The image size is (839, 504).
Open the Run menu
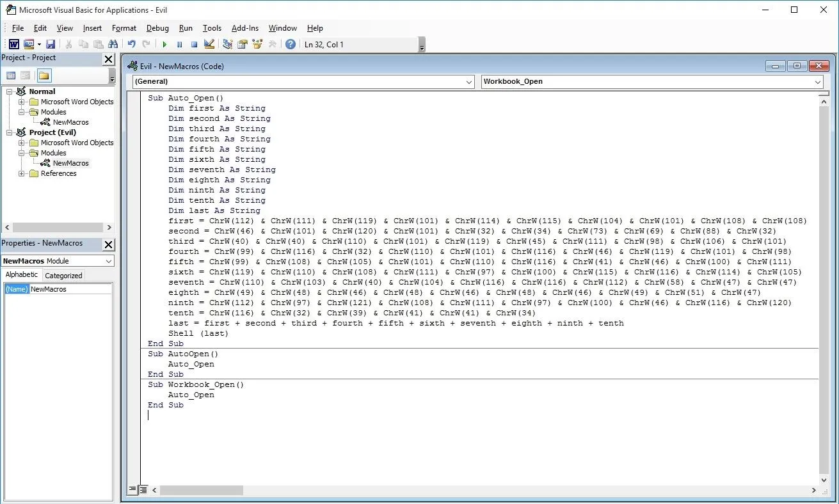186,28
